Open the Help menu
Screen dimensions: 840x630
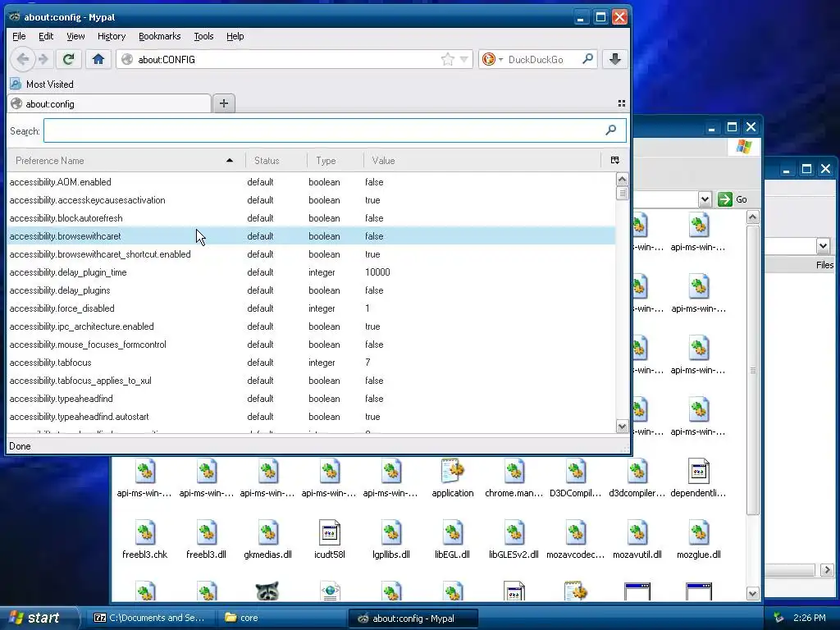click(235, 36)
